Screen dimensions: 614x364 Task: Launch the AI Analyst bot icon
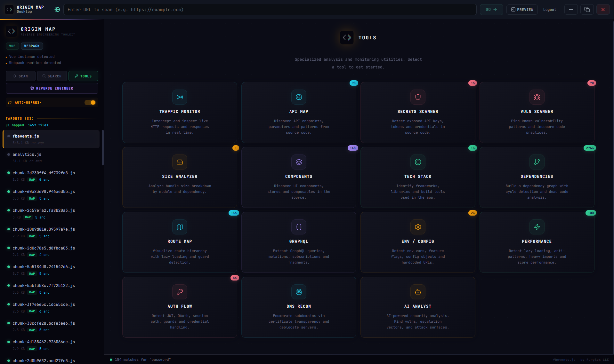pos(418,292)
